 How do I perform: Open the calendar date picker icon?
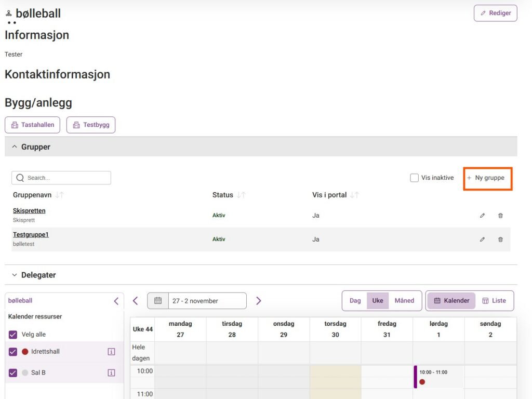pos(158,301)
